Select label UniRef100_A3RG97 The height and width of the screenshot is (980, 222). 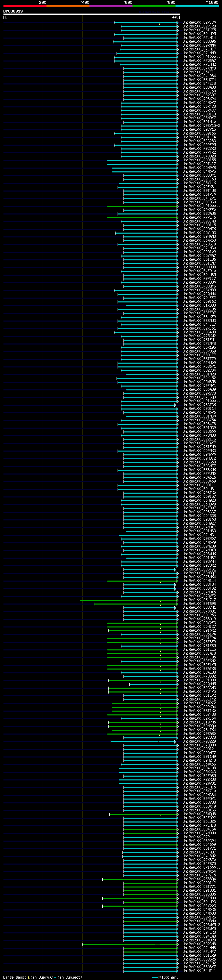[199, 95]
